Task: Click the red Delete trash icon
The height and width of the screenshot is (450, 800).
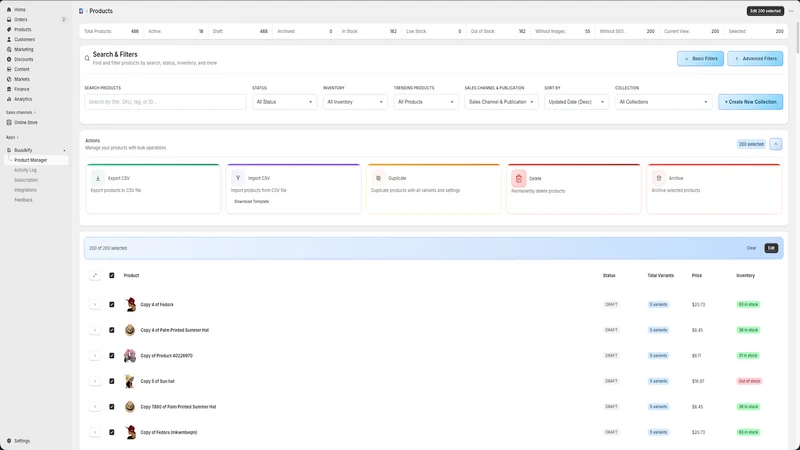Action: (518, 179)
